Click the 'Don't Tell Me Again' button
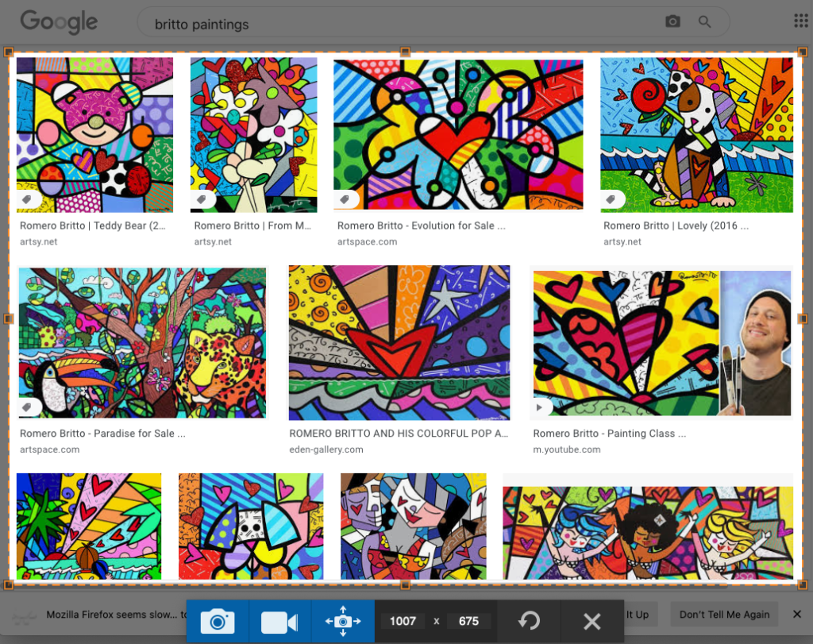The height and width of the screenshot is (644, 813). click(x=724, y=615)
